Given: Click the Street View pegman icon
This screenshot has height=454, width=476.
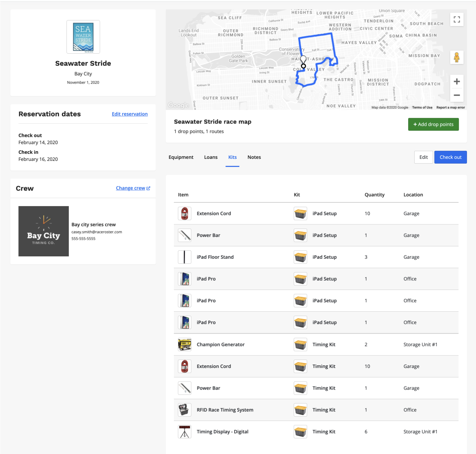Looking at the screenshot, I should point(456,58).
